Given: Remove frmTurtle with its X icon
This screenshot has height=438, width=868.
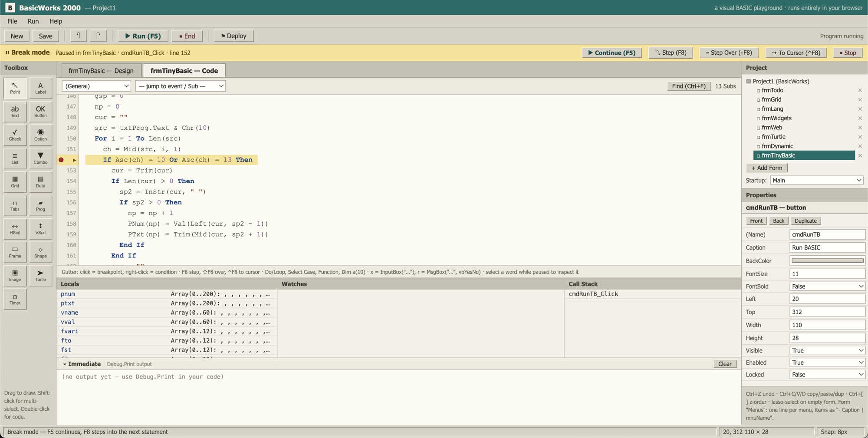Looking at the screenshot, I should click(x=860, y=137).
